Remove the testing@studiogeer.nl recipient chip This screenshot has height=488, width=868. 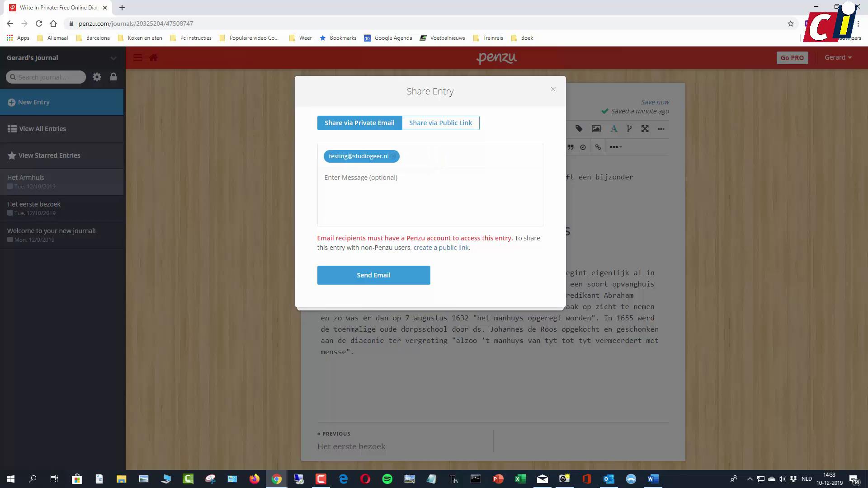(x=394, y=156)
